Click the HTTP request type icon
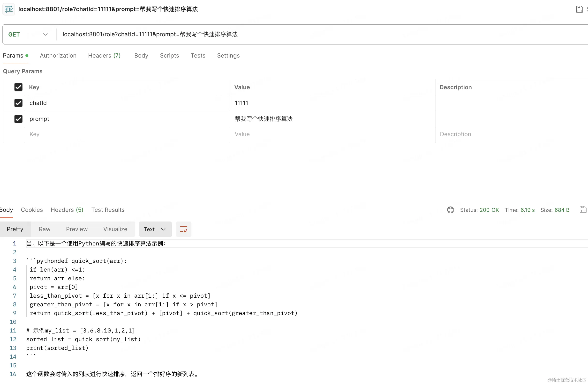Viewport: 588px width, 384px height. coord(9,9)
